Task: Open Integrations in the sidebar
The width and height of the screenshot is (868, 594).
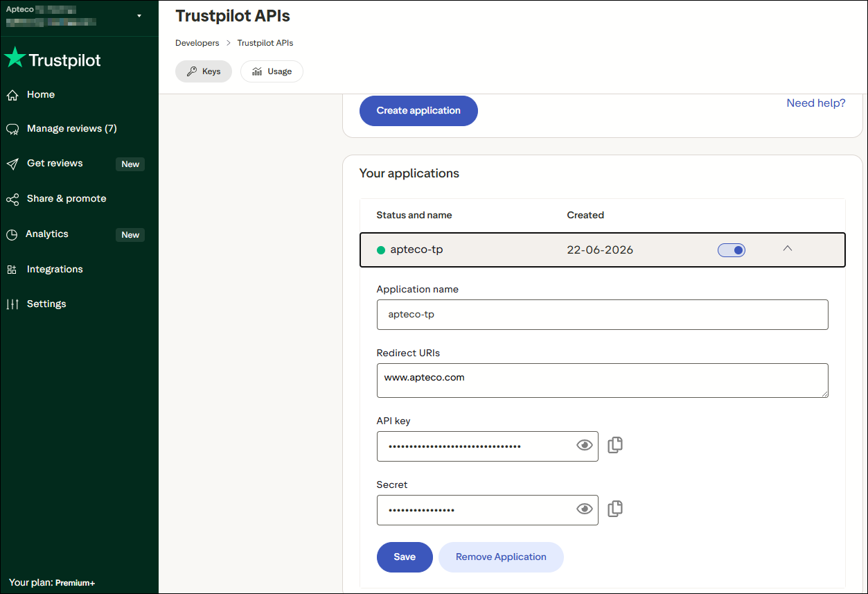Action: (x=55, y=270)
